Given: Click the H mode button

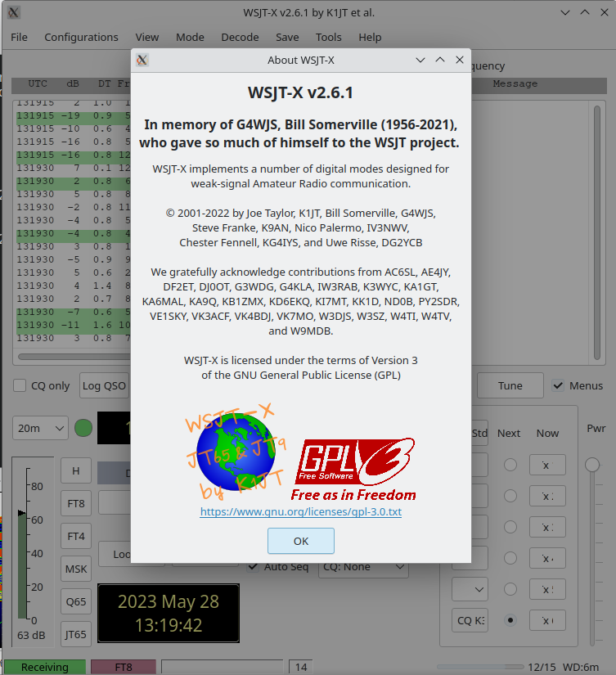Looking at the screenshot, I should [76, 470].
